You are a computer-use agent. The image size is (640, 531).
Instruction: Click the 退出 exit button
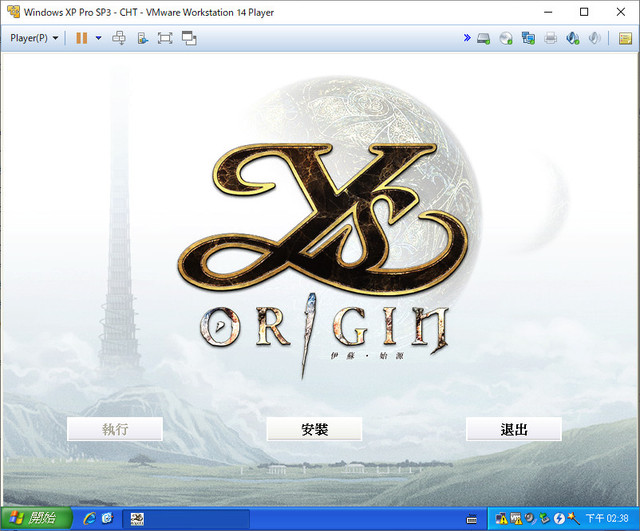[514, 429]
